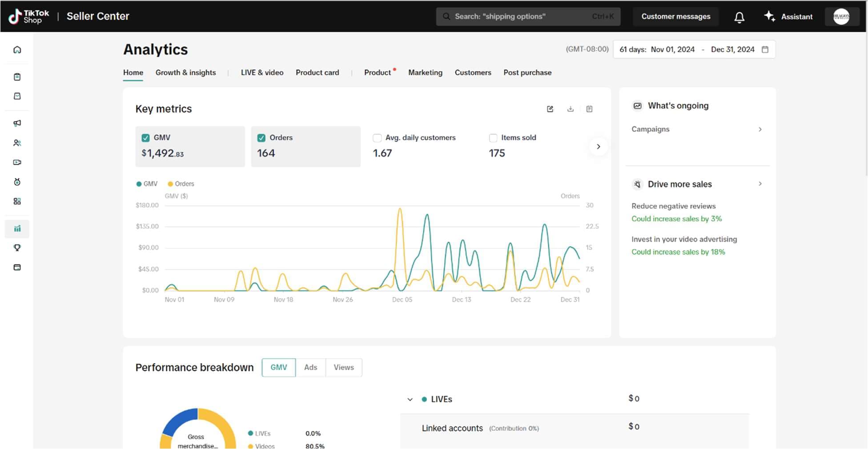Open the wallet card icon in sidebar
The height and width of the screenshot is (449, 868).
[17, 267]
